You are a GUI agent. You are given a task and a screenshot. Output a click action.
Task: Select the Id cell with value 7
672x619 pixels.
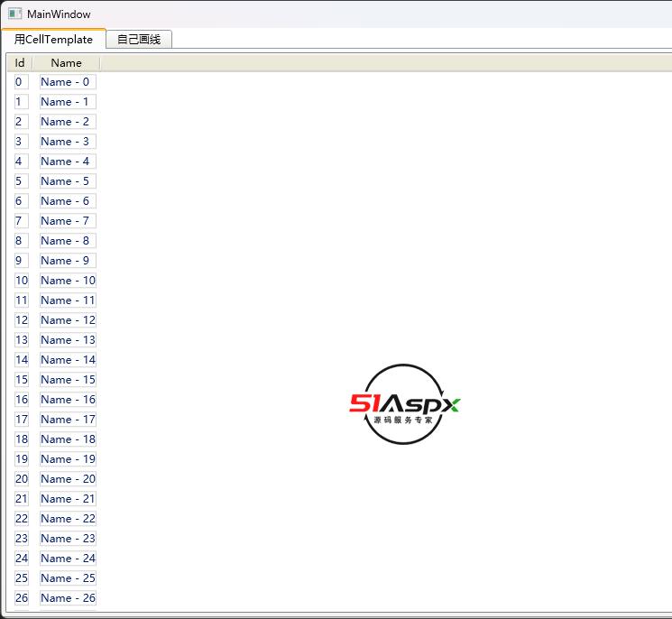(20, 221)
